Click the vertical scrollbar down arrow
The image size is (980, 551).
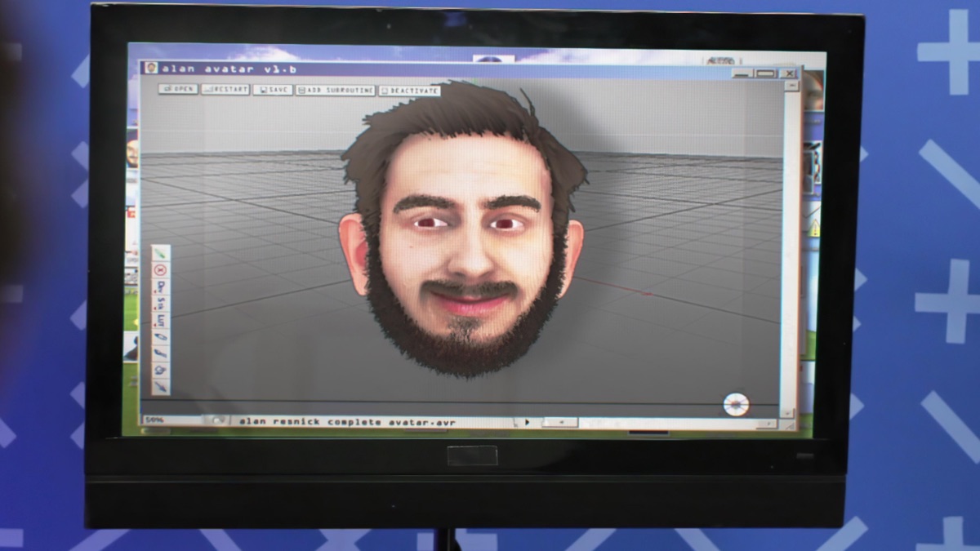pyautogui.click(x=787, y=413)
